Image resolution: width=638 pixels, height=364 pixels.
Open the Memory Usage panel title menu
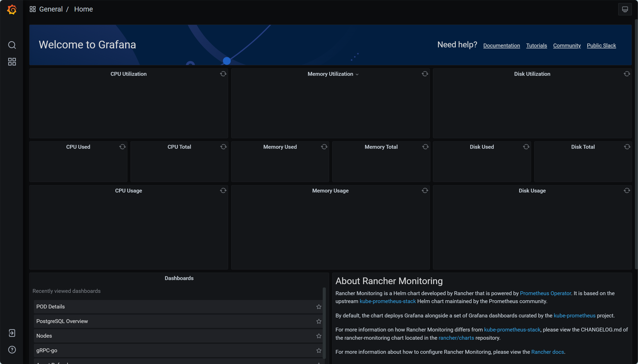point(330,191)
